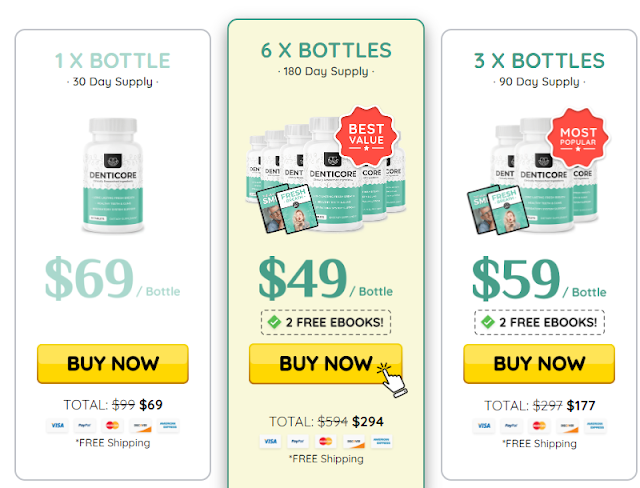Click FREE Shipping text under 1 bottle
Screen dimensions: 640x488
(x=112, y=443)
